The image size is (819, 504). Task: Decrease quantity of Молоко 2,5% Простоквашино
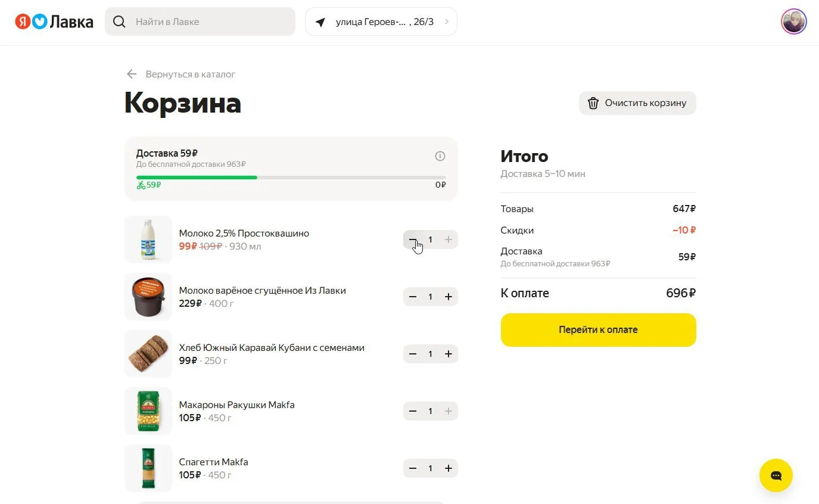(x=413, y=239)
